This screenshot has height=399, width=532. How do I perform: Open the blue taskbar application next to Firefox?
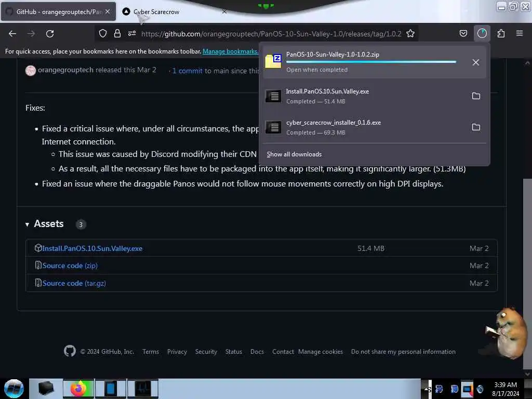coord(111,389)
